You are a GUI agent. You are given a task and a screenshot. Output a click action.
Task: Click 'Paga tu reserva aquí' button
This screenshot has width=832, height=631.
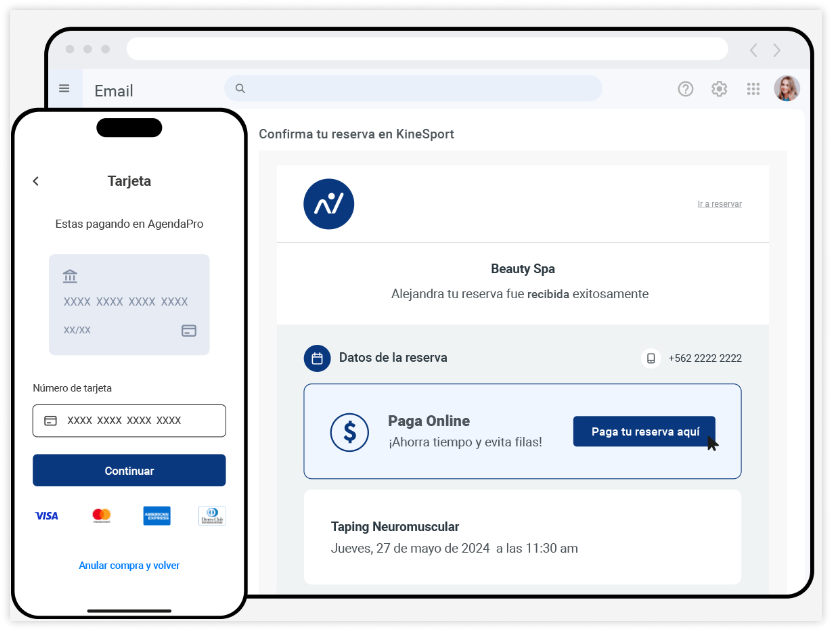[x=644, y=431]
